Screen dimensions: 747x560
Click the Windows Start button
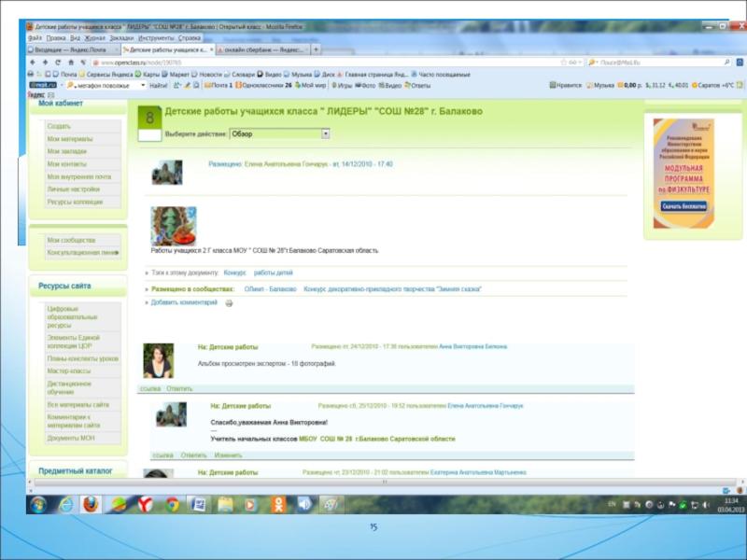(x=39, y=504)
